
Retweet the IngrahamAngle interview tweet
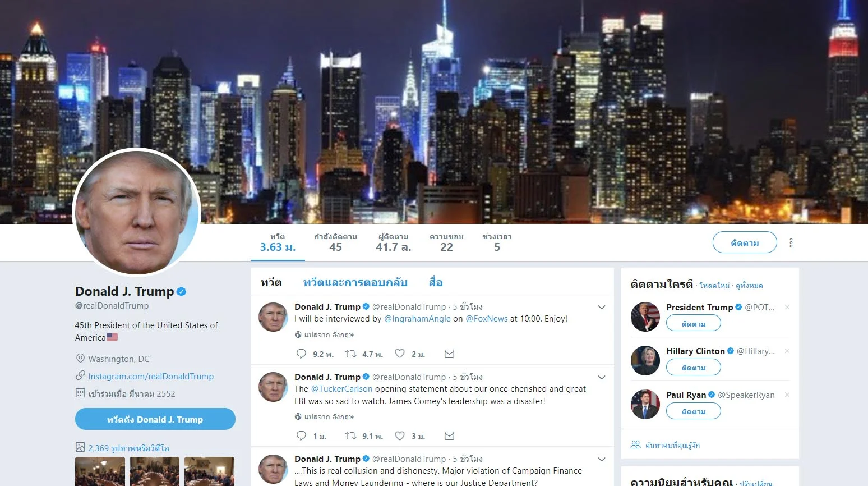pyautogui.click(x=350, y=354)
